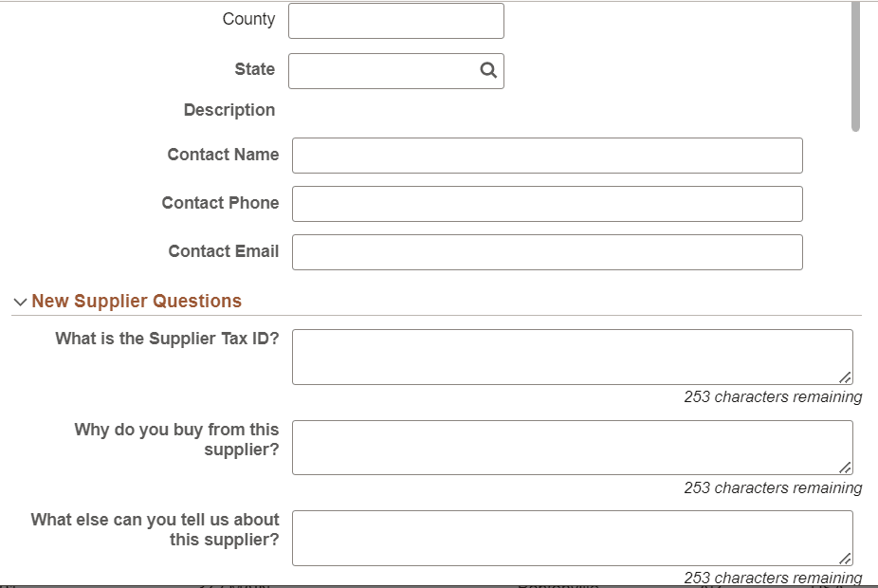
Task: Click the New Supplier Questions section header
Action: [x=137, y=301]
